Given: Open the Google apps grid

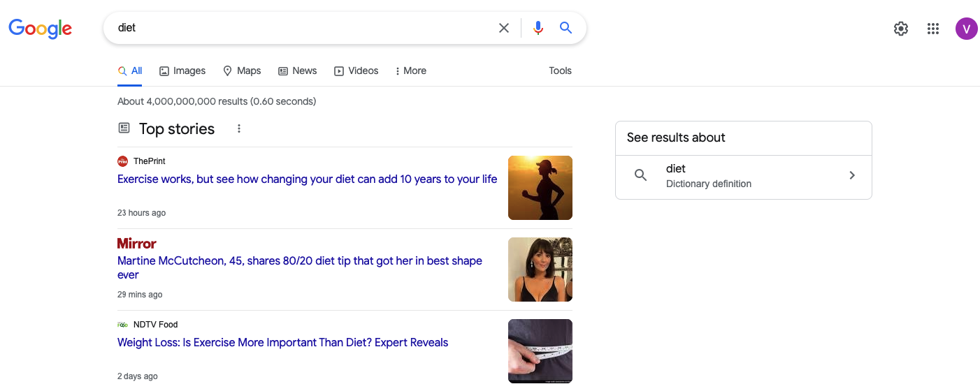Looking at the screenshot, I should point(933,29).
